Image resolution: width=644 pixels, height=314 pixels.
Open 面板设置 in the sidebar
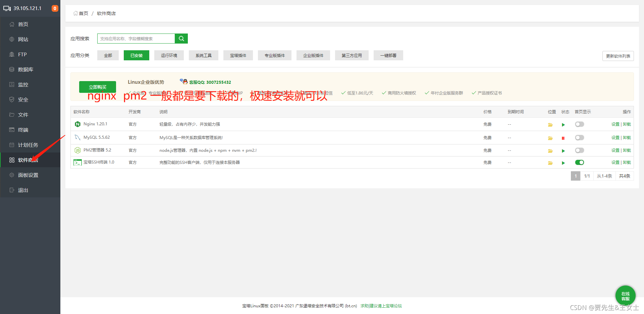click(30, 175)
